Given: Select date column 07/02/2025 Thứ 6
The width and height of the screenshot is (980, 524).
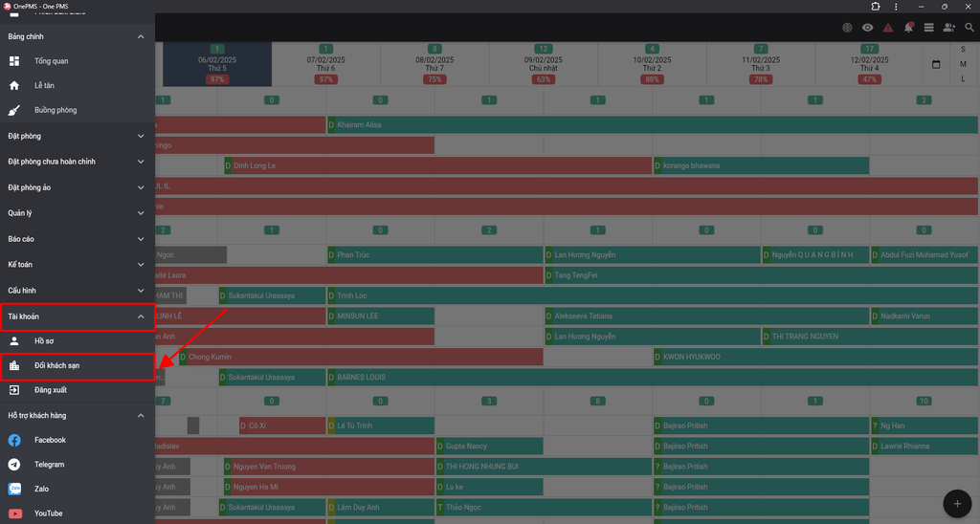Looking at the screenshot, I should tap(325, 64).
